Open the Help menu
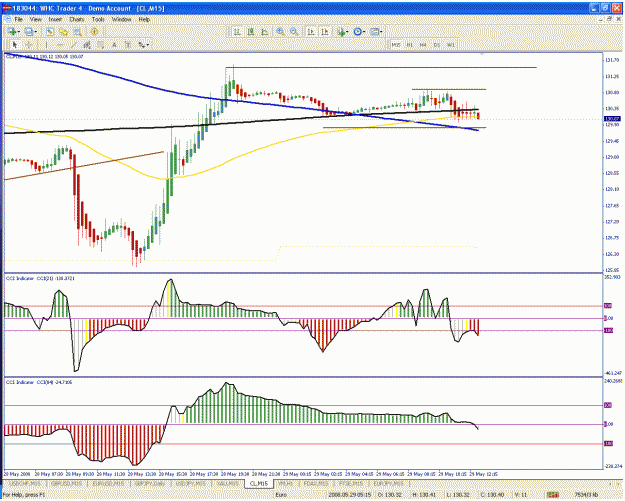 coord(144,19)
